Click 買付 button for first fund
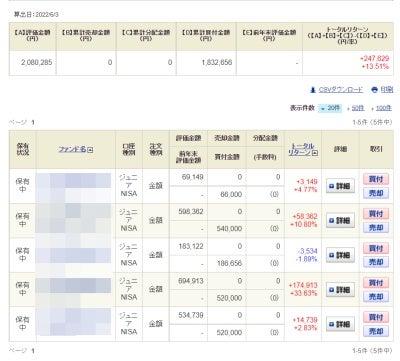400x361 pixels. click(x=376, y=179)
